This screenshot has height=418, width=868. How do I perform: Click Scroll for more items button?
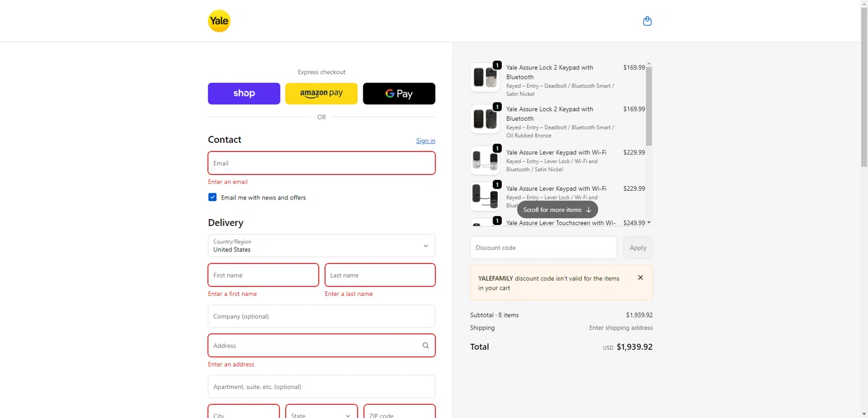pos(557,210)
